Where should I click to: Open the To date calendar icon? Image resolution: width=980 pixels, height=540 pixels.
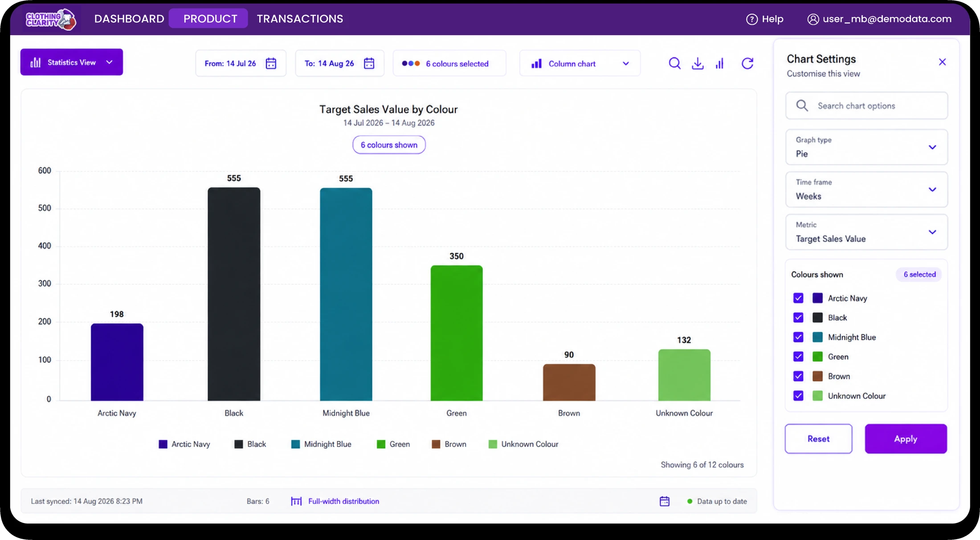369,64
